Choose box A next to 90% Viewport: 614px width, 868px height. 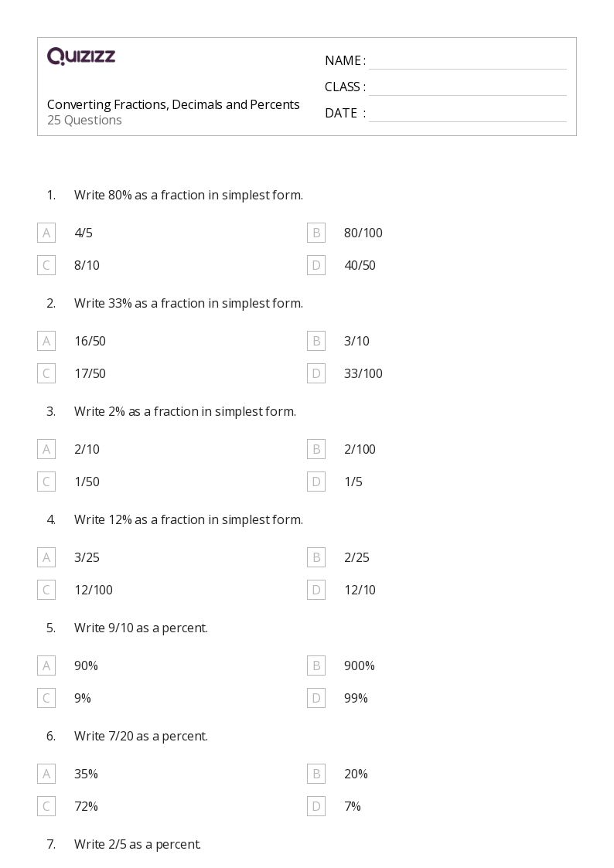click(x=46, y=665)
